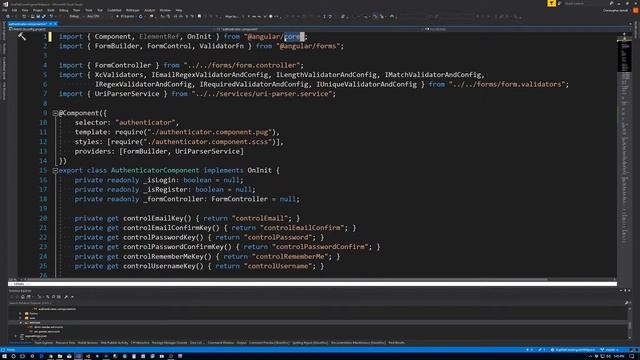Click the Solution Explorer back arrow icon
The height and width of the screenshot is (360, 640).
coord(12,297)
